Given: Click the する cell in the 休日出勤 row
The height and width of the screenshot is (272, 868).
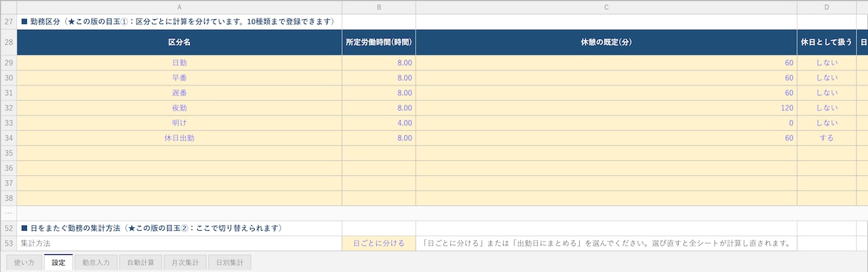Looking at the screenshot, I should [x=827, y=137].
